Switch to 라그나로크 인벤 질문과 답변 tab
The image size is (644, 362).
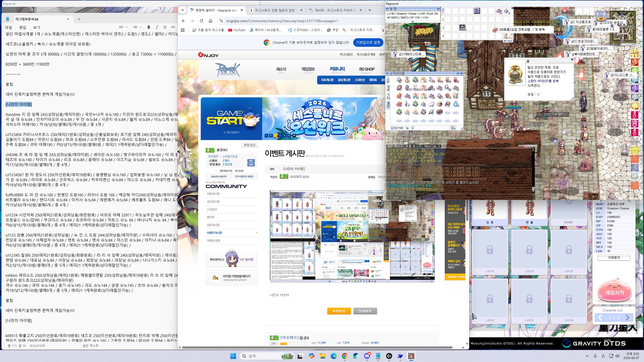[276, 10]
